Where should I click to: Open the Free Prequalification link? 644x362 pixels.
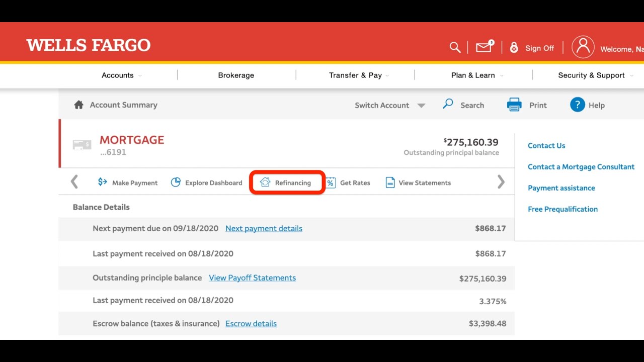click(x=563, y=209)
